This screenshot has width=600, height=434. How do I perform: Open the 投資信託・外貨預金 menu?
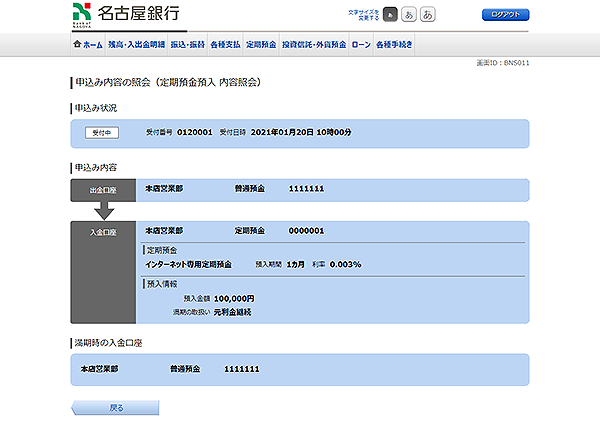(x=314, y=45)
